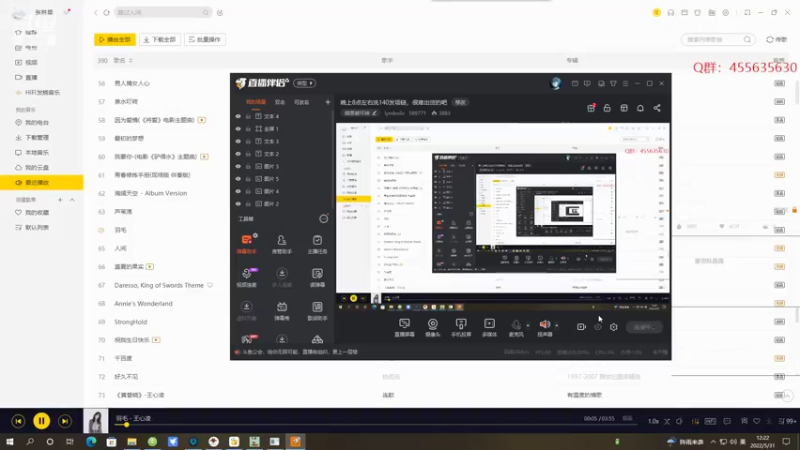Open 主播任务 tool in the streaming app
The height and width of the screenshot is (450, 800).
(317, 243)
